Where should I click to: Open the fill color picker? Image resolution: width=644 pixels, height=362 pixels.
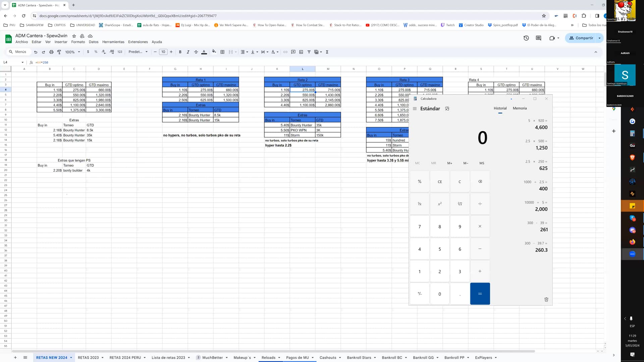click(214, 52)
